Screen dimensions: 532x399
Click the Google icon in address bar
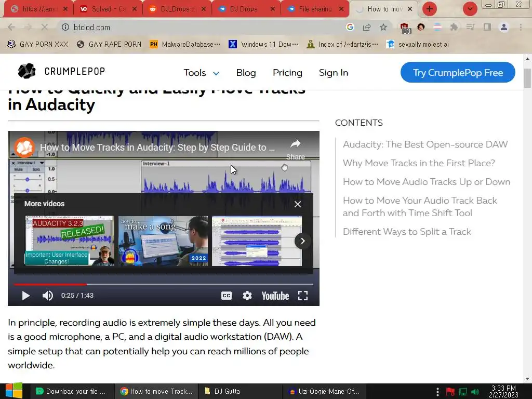350,27
